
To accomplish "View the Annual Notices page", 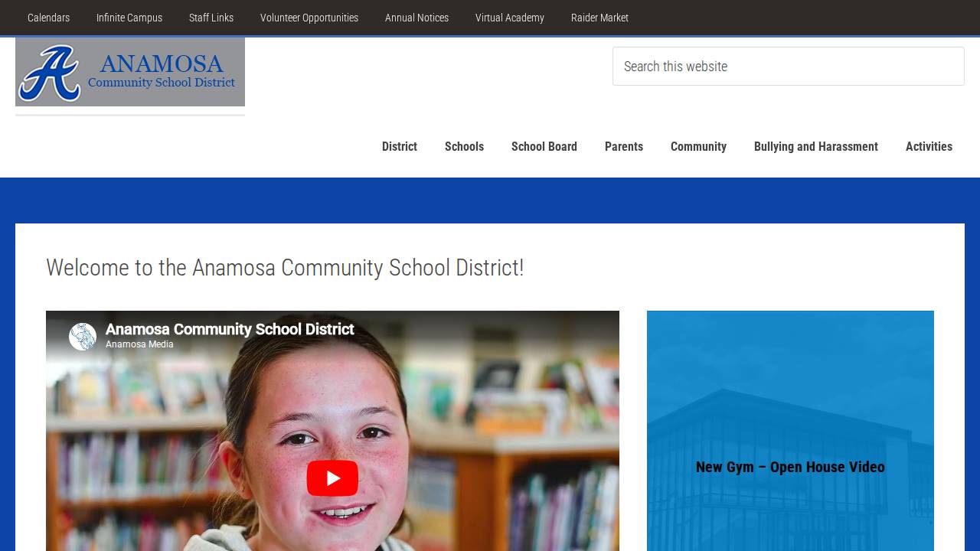I will [416, 18].
